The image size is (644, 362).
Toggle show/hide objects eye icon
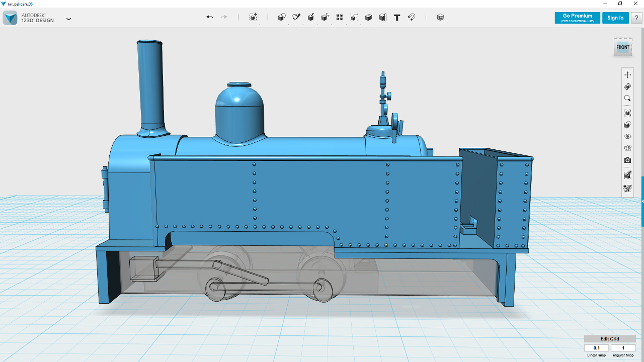627,137
